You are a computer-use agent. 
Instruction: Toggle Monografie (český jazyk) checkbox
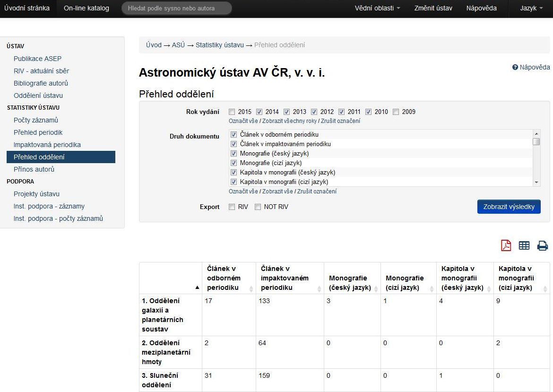click(233, 154)
